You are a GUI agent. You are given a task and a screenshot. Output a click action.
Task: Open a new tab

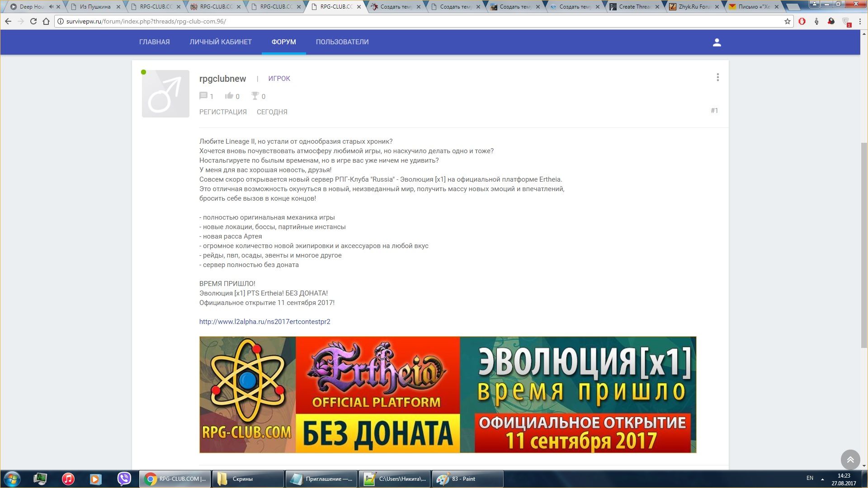coord(793,7)
